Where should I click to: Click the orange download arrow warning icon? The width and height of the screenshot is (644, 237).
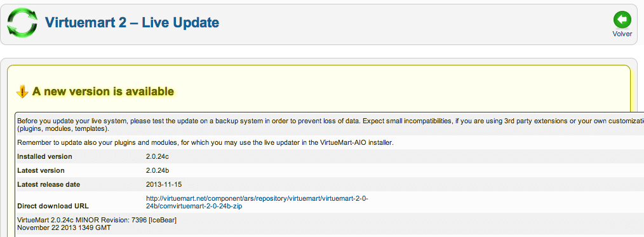22,91
